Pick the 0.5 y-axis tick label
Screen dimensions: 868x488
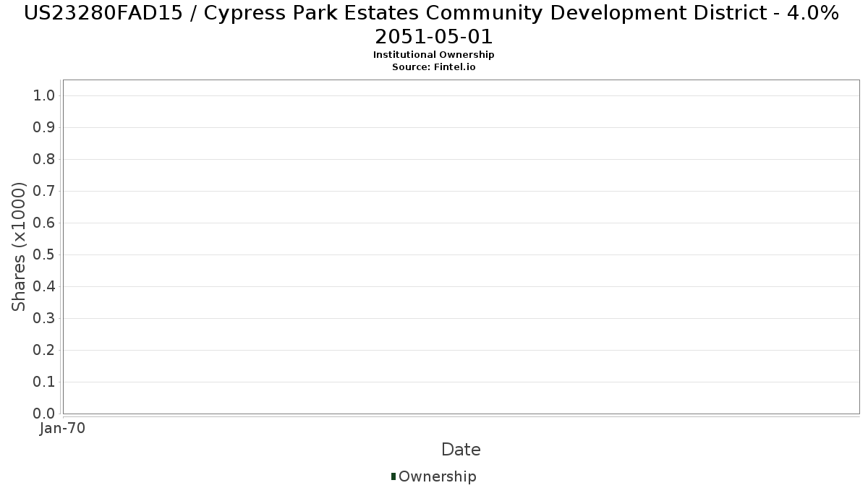(44, 255)
